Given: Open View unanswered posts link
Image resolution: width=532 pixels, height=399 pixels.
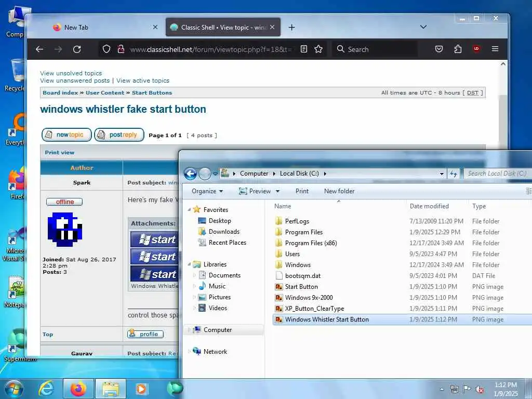Looking at the screenshot, I should (75, 81).
